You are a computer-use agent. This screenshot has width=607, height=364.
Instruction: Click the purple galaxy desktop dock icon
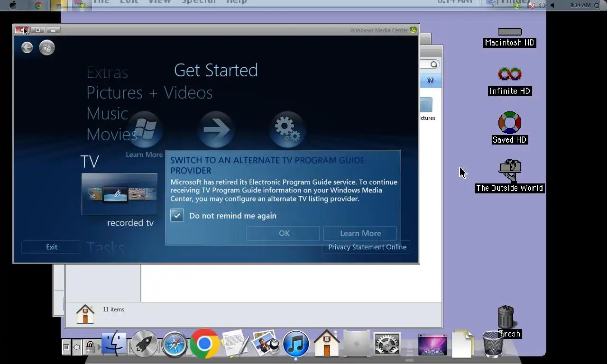(432, 345)
